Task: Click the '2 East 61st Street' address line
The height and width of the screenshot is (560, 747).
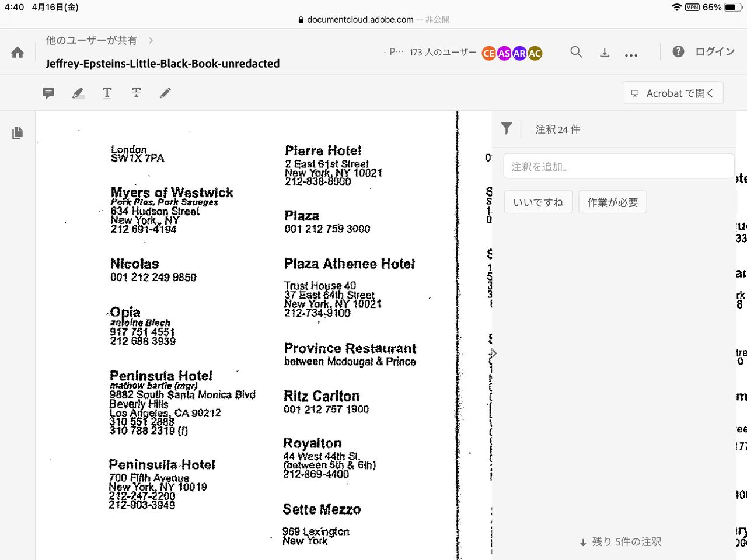Action: tap(327, 164)
